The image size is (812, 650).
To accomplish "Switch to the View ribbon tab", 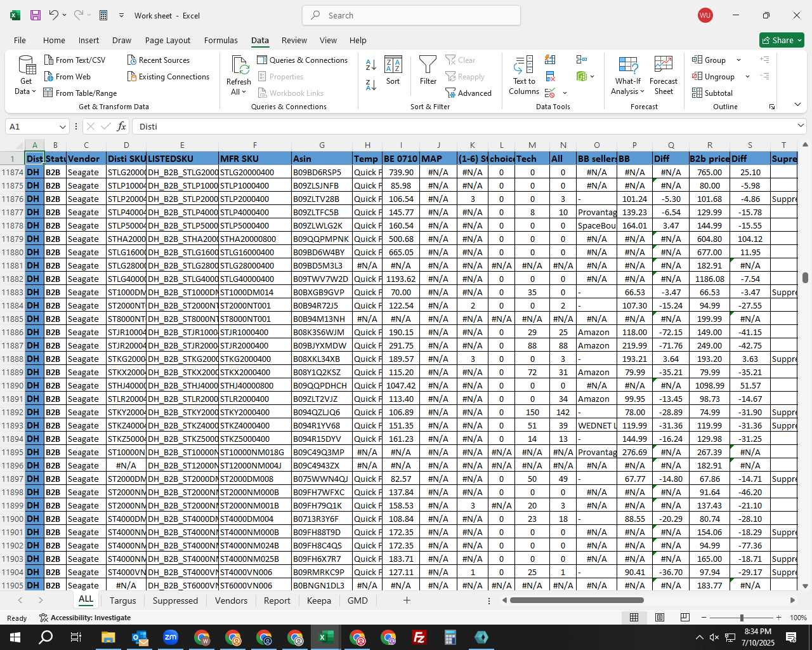I will tap(328, 40).
